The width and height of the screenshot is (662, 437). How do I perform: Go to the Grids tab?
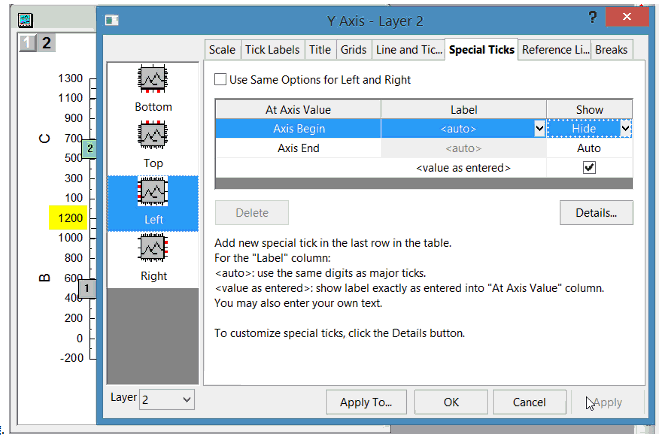pos(355,50)
